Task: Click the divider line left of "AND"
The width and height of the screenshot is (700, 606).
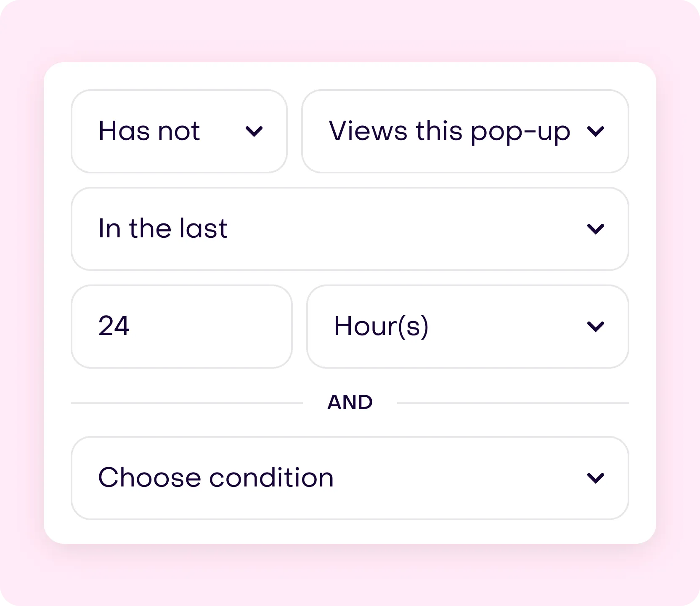Action: pyautogui.click(x=187, y=403)
